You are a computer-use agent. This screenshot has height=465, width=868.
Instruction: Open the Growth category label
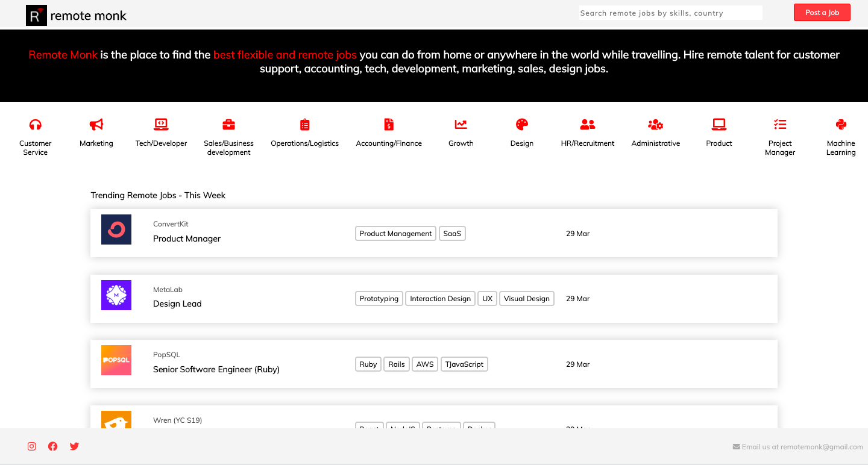point(461,143)
